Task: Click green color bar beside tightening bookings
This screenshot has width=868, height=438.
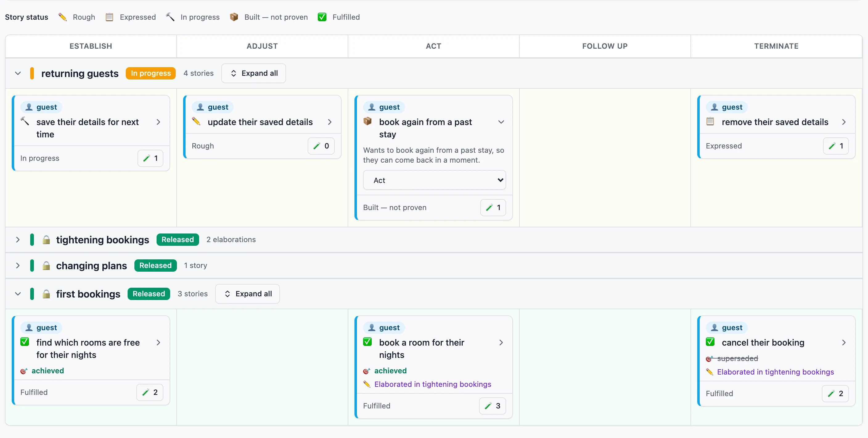Action: tap(32, 240)
